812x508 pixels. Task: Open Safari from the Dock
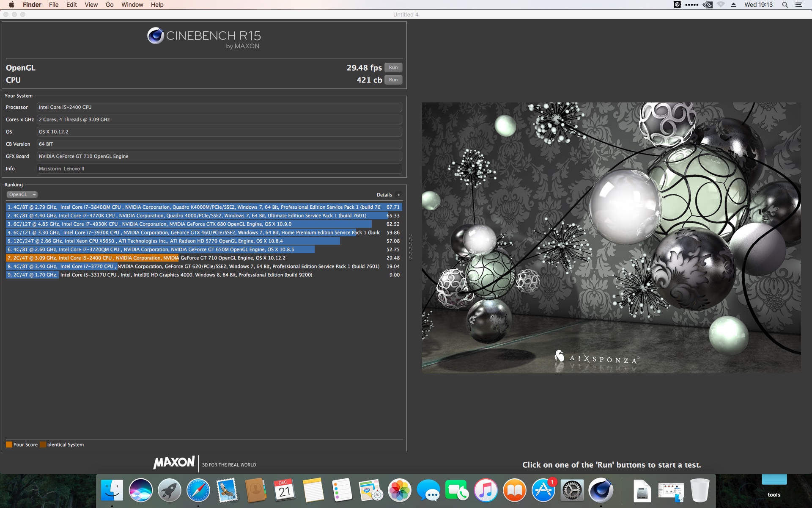(198, 490)
